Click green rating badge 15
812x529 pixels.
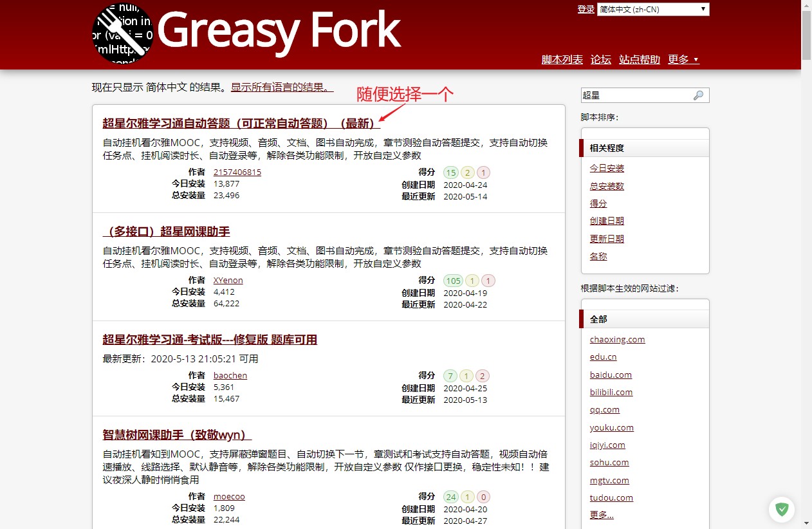click(x=451, y=172)
